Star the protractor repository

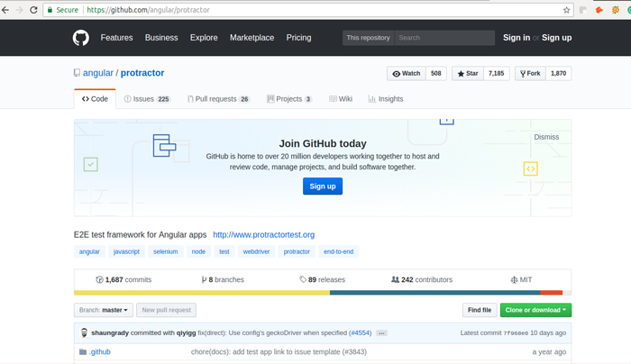click(x=468, y=74)
